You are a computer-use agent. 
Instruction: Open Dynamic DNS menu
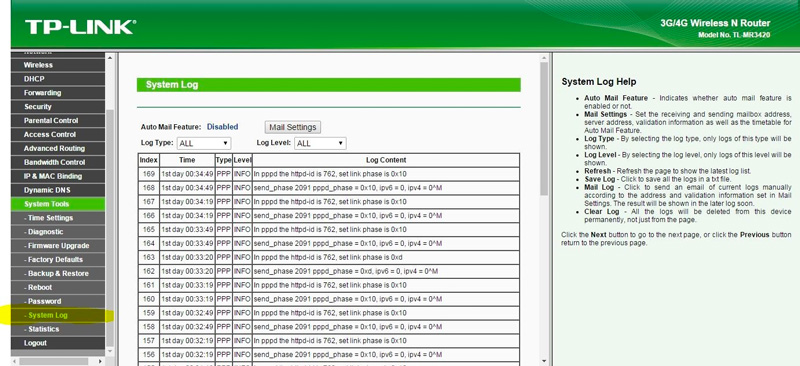coord(58,190)
